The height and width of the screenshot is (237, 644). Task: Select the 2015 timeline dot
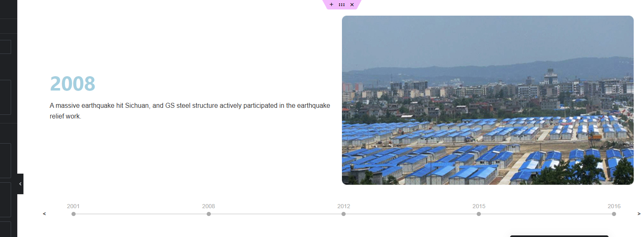pyautogui.click(x=479, y=214)
